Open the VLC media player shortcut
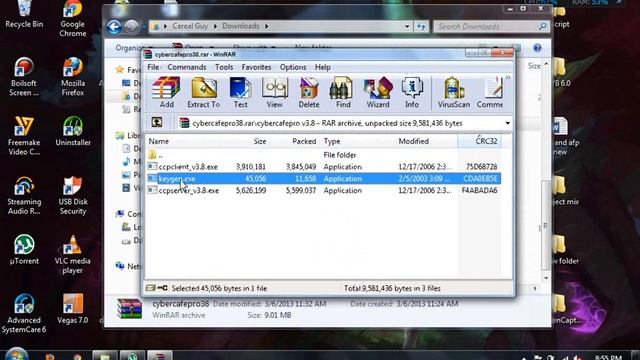640x360 pixels. 73,255
